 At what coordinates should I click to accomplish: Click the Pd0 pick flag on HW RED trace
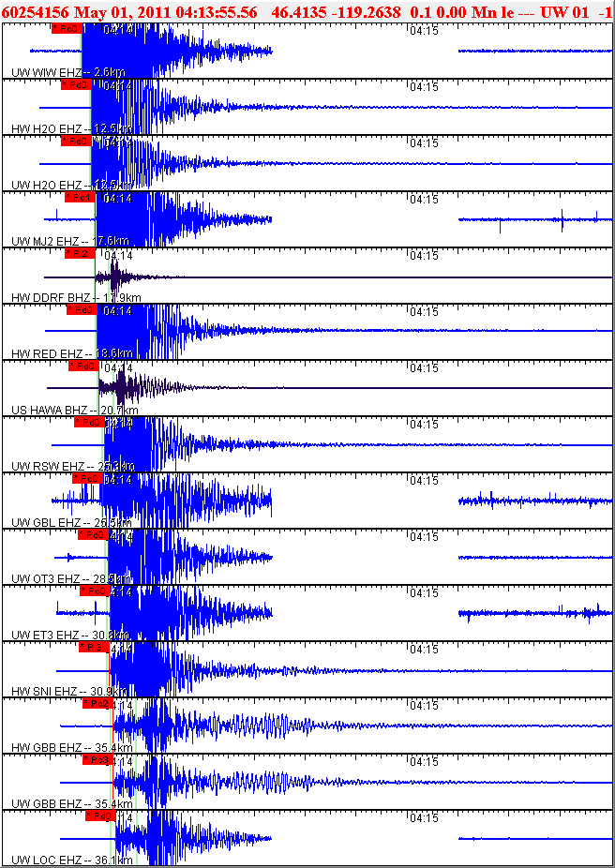click(82, 310)
